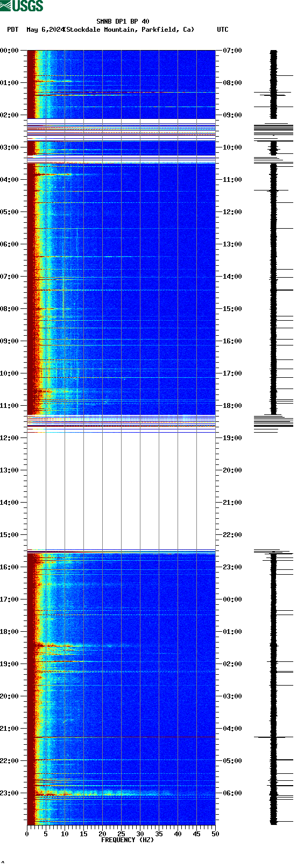Image resolution: width=297 pixels, height=868 pixels.
Task: Click the 07:00 UTC time label
Action: [232, 51]
